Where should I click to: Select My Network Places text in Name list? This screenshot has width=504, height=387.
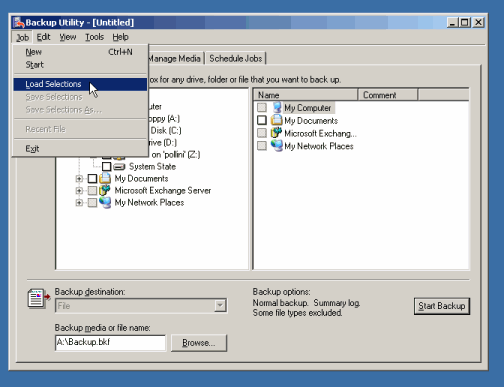(x=319, y=146)
